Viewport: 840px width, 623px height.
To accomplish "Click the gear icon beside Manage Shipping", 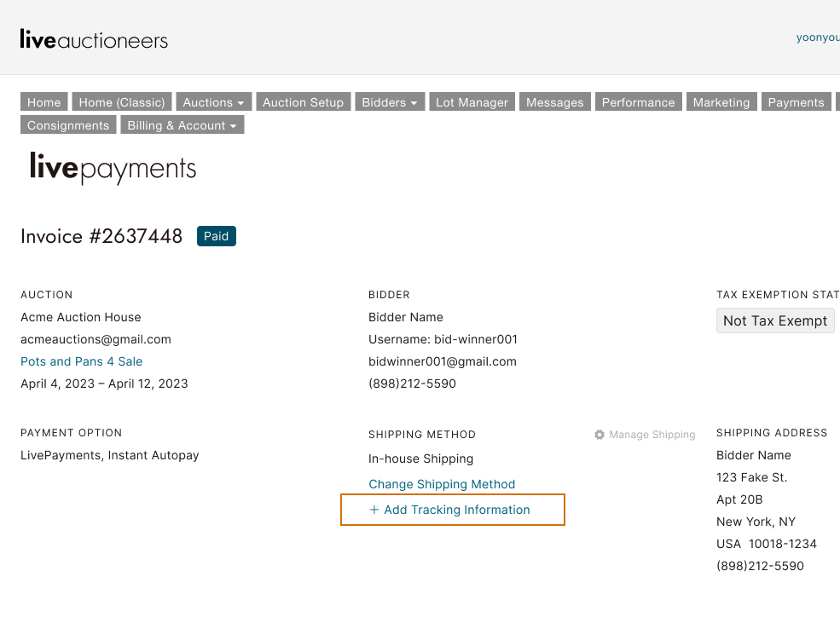I will click(x=600, y=435).
